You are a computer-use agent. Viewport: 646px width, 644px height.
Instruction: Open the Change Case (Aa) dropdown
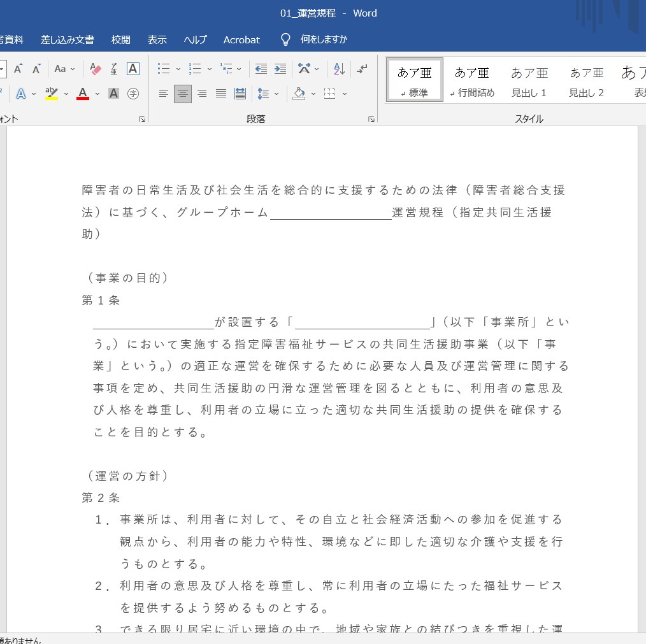(65, 68)
